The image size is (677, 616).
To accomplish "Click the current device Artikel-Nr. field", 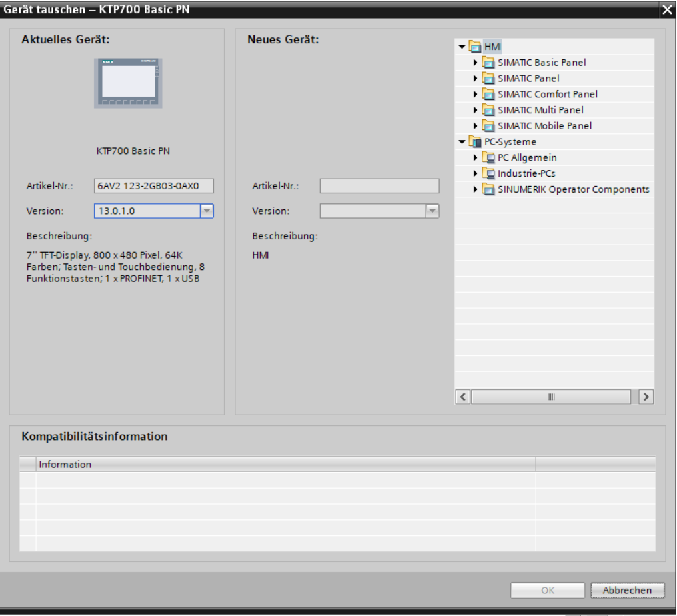I will [154, 186].
